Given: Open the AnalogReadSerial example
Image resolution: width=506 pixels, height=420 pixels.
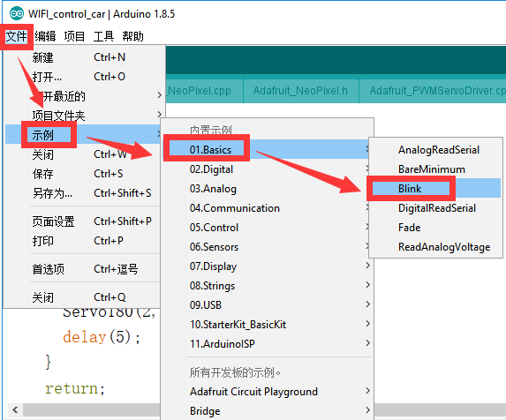Looking at the screenshot, I should click(x=435, y=150).
